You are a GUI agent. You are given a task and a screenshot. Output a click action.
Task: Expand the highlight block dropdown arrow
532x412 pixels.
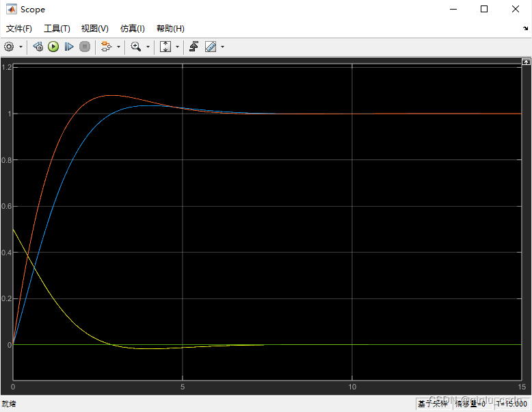[118, 47]
